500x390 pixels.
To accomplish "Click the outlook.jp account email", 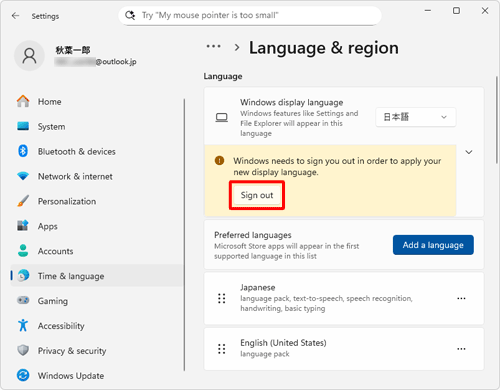I will (95, 62).
